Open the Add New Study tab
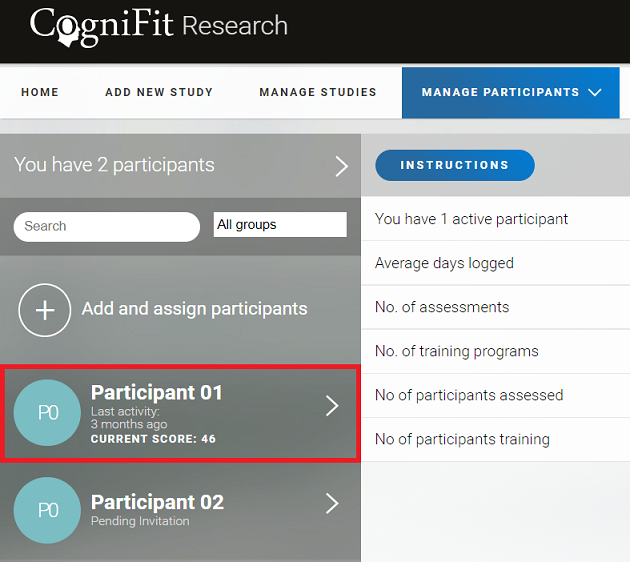 [159, 93]
